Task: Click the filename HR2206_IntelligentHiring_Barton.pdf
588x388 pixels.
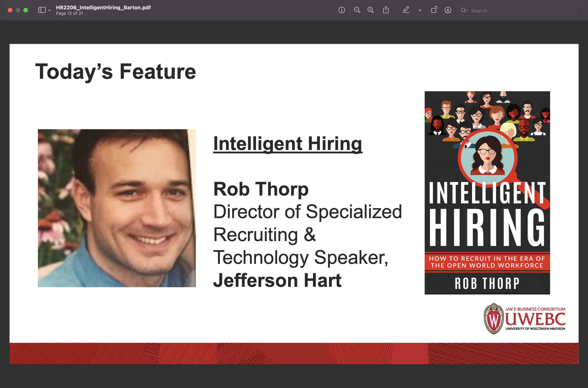Action: coord(103,7)
